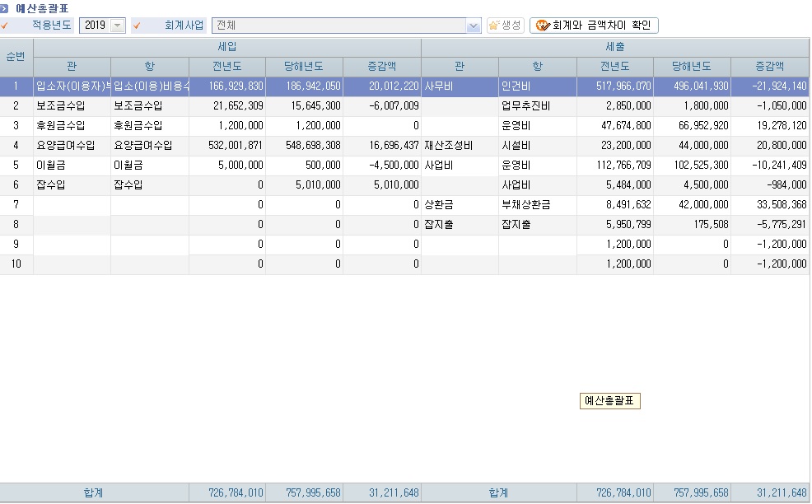Click the -6,007,009 증감액 cell
This screenshot has width=812, height=504.
click(x=382, y=105)
